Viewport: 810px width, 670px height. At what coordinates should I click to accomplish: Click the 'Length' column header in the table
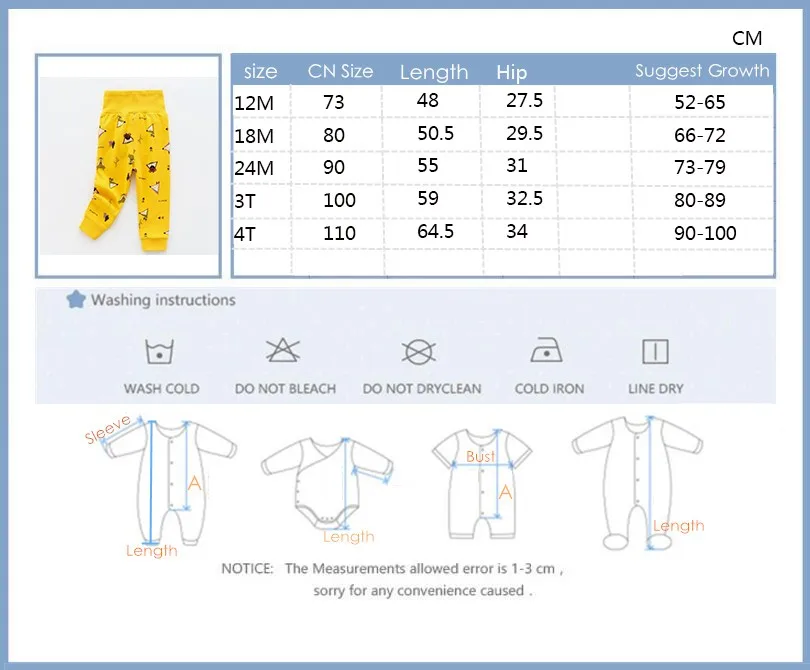[434, 72]
